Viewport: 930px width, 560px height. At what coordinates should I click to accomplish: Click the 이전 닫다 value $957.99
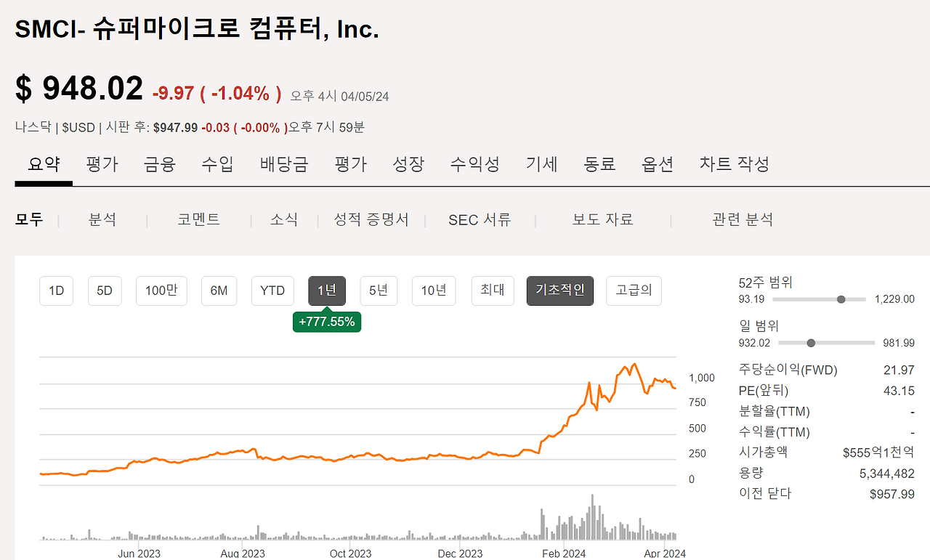(x=892, y=494)
